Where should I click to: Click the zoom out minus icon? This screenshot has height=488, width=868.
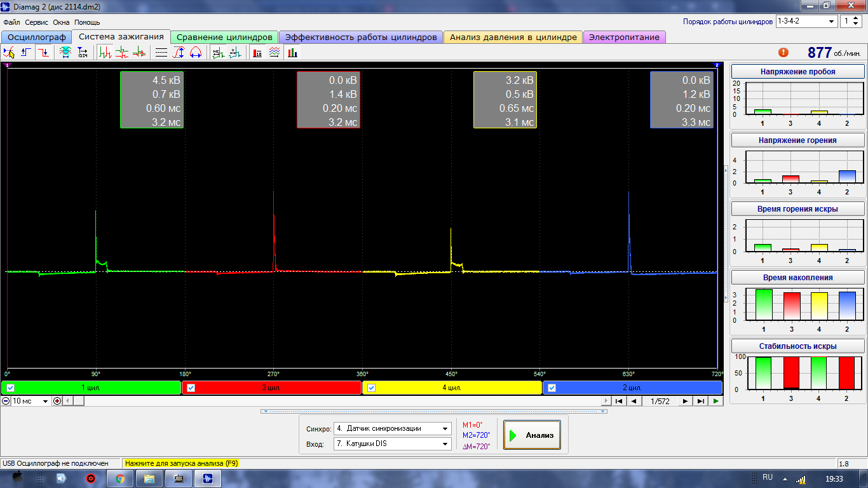[x=6, y=401]
